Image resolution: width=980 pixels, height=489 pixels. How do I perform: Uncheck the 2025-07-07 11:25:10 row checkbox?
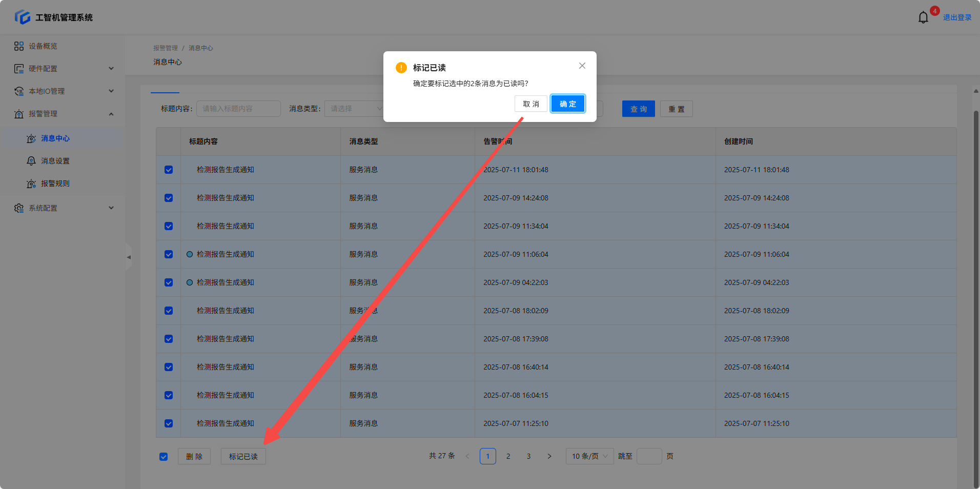pos(169,423)
